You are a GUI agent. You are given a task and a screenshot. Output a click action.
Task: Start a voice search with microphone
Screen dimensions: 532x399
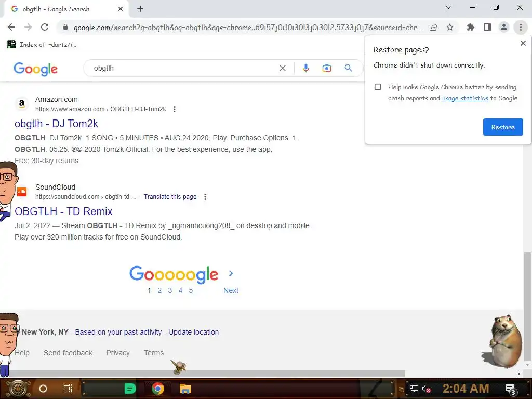coord(305,68)
